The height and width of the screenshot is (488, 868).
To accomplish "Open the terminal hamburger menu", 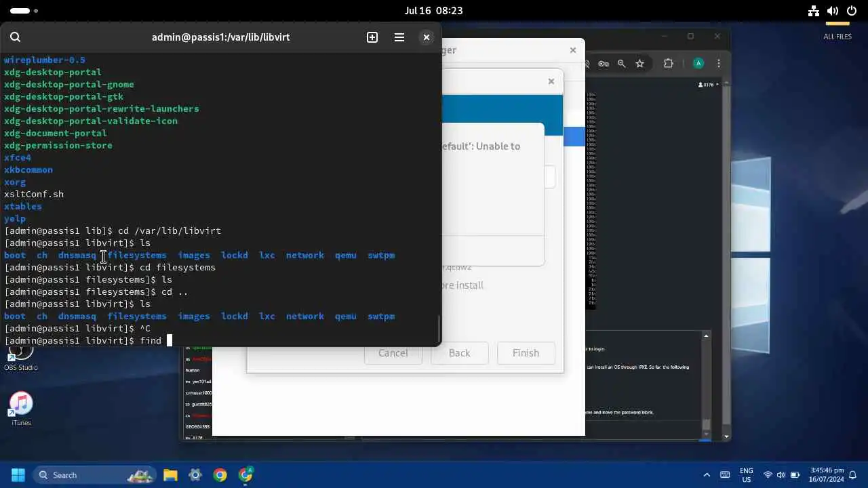I will pos(399,37).
